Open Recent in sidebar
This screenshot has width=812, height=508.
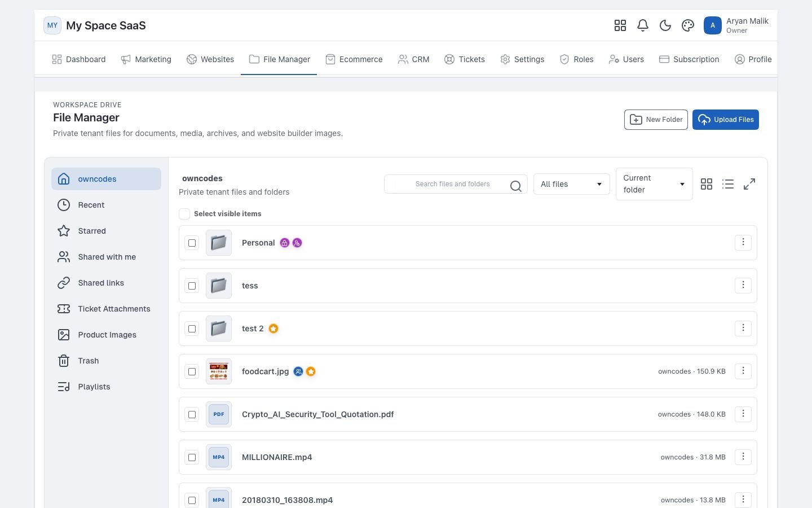point(106,205)
